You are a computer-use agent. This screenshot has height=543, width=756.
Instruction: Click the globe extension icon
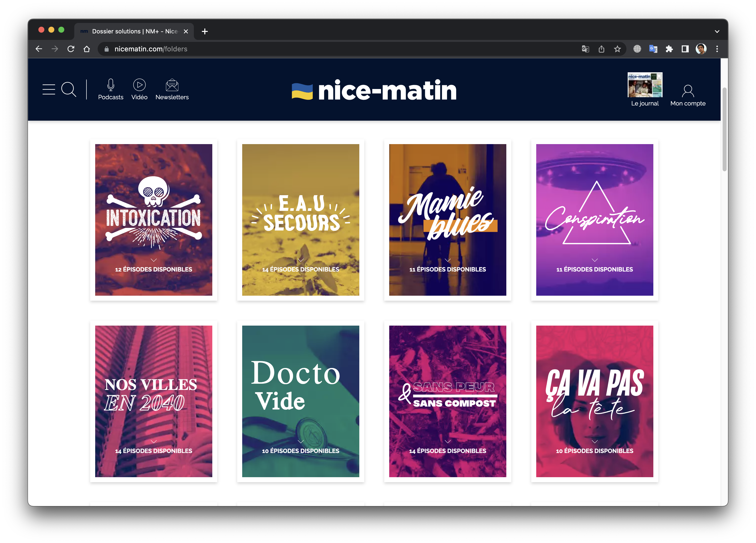pyautogui.click(x=637, y=49)
